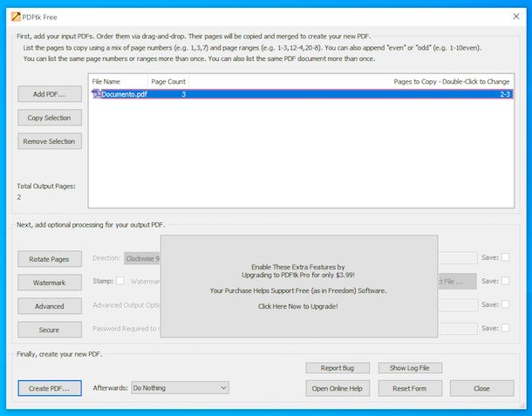
Task: Close the PDFtk Free window with X
Action: point(516,17)
